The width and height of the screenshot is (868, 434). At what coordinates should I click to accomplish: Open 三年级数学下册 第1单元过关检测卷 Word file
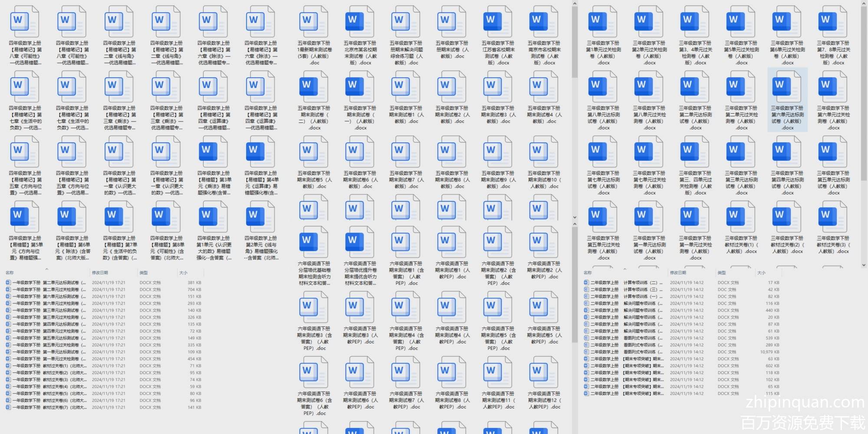tap(603, 22)
